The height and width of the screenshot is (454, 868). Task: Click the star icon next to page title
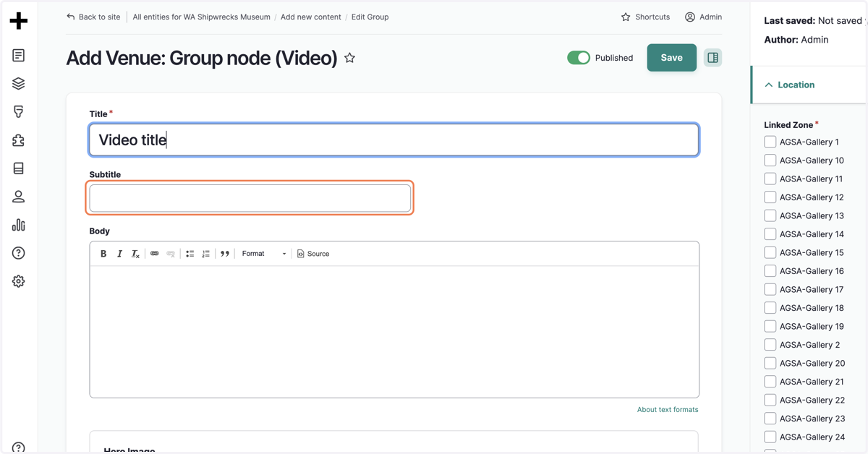coord(350,58)
